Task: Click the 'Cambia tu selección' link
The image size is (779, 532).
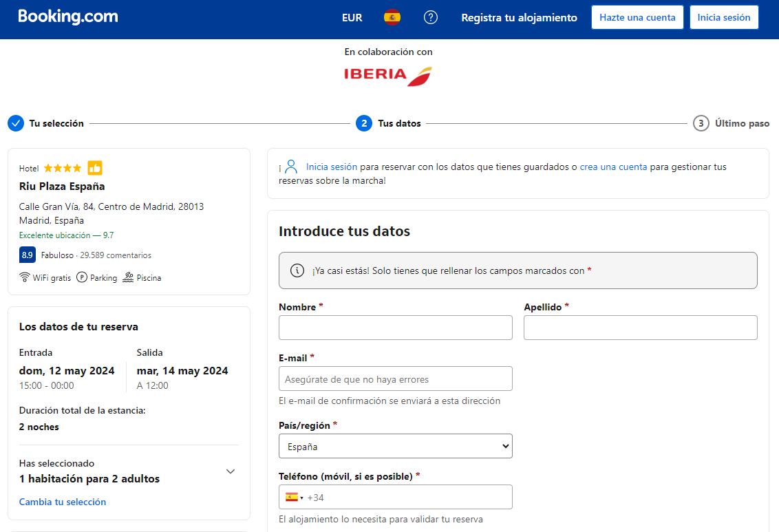Action: click(63, 502)
